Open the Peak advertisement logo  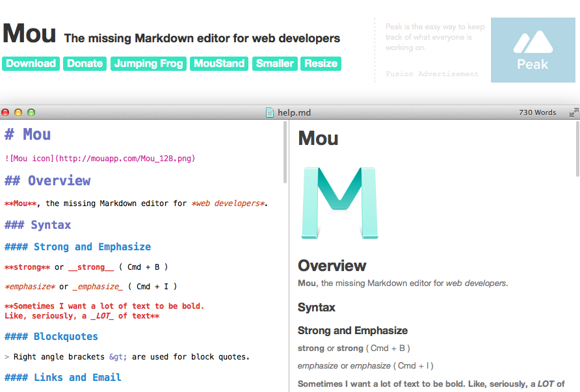click(x=533, y=50)
